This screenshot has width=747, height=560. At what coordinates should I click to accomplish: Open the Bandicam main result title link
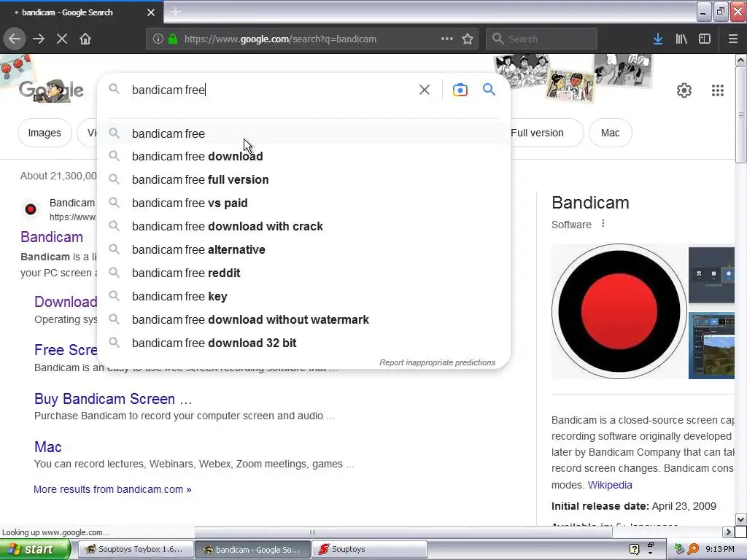(x=52, y=237)
